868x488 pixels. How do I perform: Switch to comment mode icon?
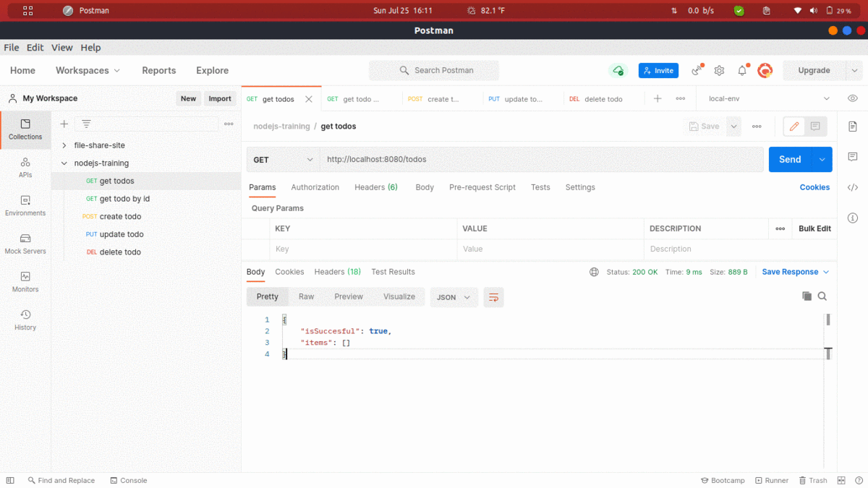coord(815,127)
